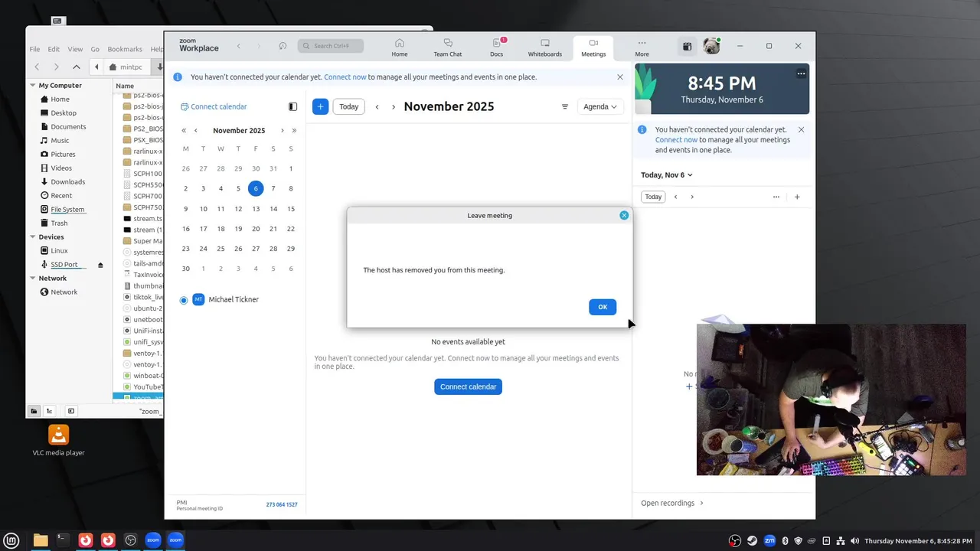The height and width of the screenshot is (551, 980).
Task: Open the Team Chat tab
Action: pyautogui.click(x=448, y=47)
